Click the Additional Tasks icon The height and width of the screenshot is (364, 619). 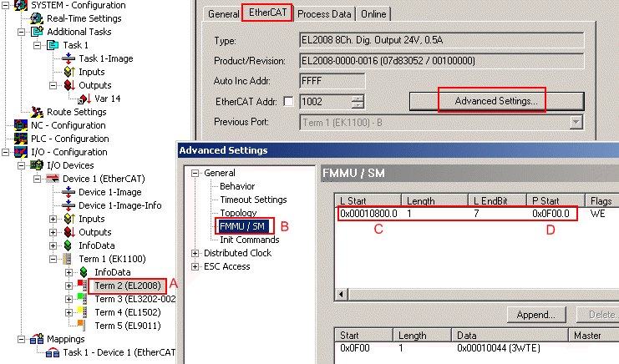[37, 32]
